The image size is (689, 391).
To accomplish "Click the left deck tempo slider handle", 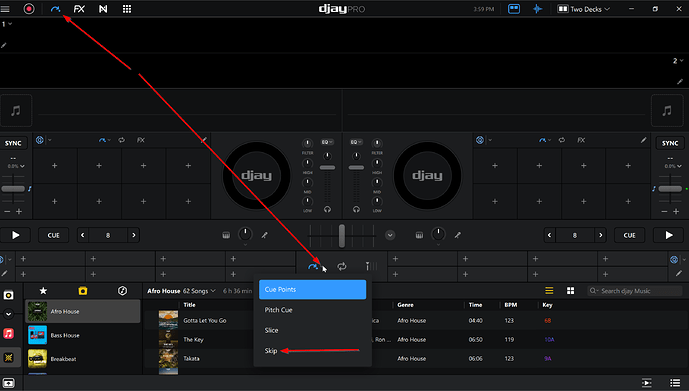I will coord(13,189).
